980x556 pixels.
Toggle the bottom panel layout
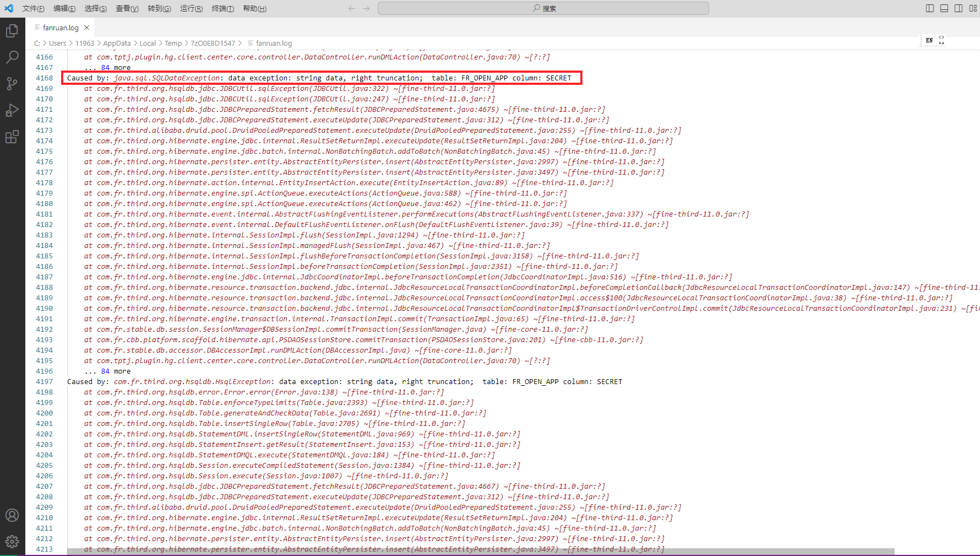pos(944,8)
